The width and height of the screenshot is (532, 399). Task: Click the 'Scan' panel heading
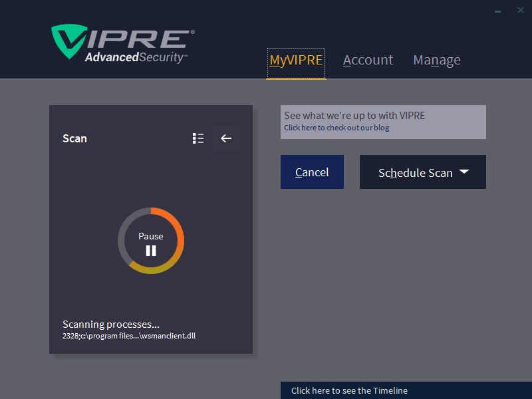pyautogui.click(x=74, y=138)
